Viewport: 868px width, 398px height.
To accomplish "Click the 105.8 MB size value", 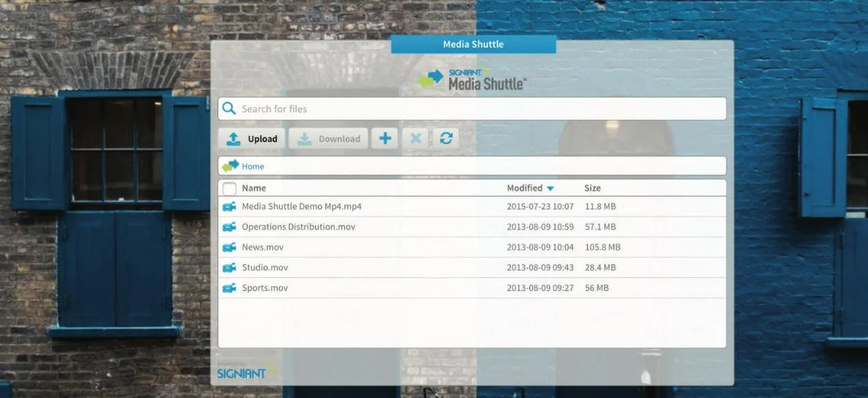I will [x=602, y=247].
